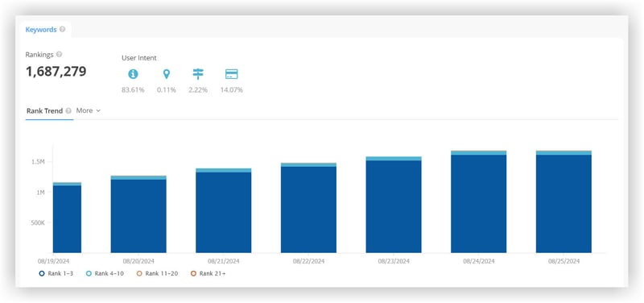
Task: Toggle Rank 1-3 legend series
Action: tap(56, 273)
